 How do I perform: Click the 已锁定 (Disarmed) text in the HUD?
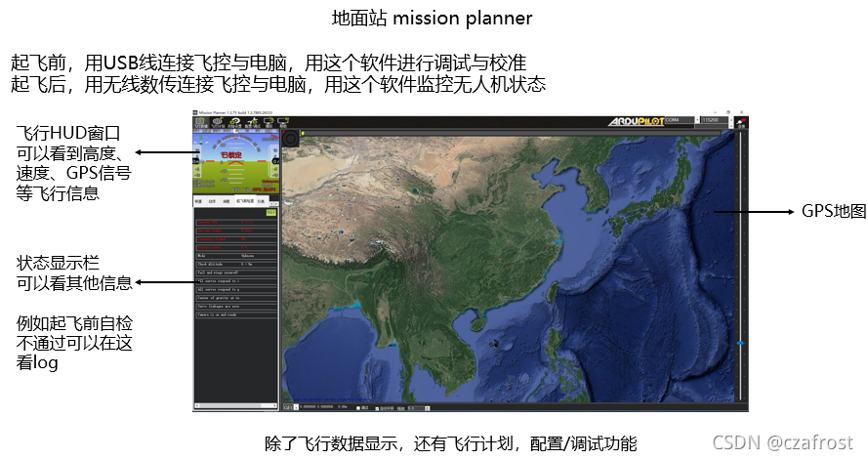click(x=231, y=155)
